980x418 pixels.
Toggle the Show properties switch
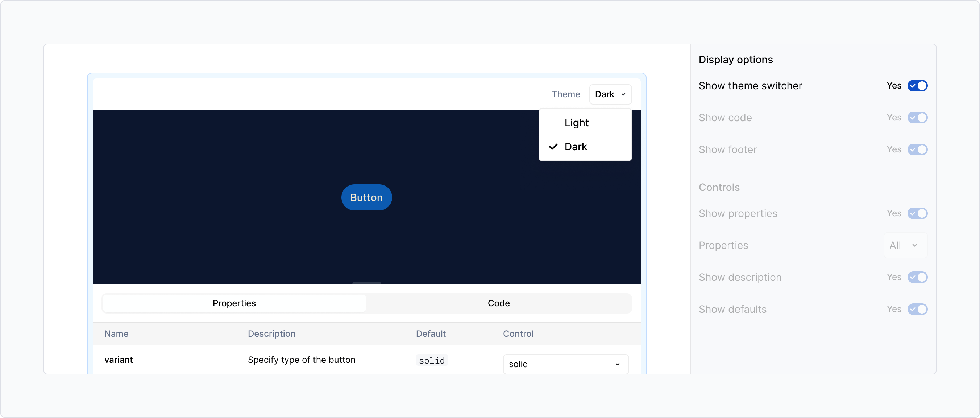point(917,213)
